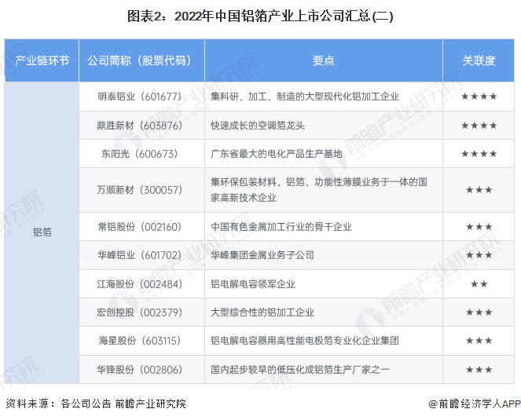Click the three-star rating for 常铝股份
This screenshot has width=521, height=420.
click(479, 227)
